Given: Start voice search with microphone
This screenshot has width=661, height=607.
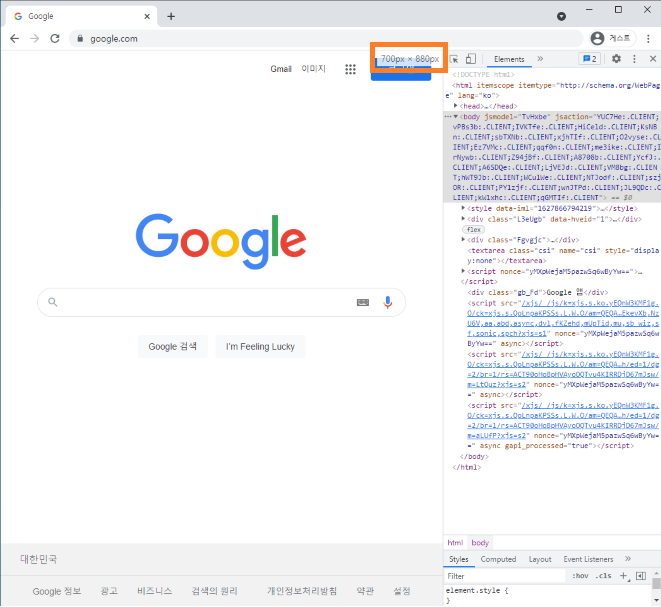Looking at the screenshot, I should [x=387, y=302].
